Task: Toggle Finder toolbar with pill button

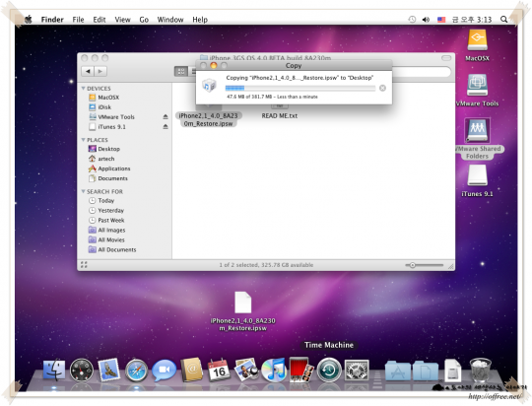Action: pos(446,58)
